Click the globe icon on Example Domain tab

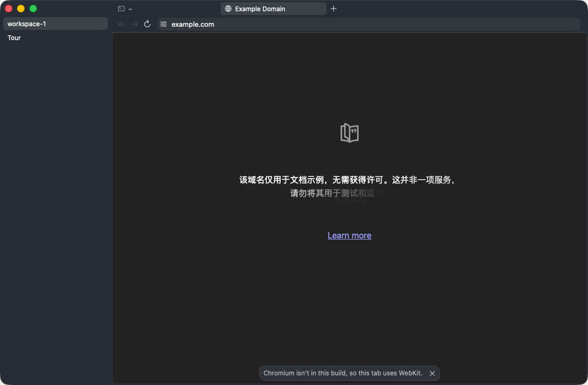(x=228, y=9)
